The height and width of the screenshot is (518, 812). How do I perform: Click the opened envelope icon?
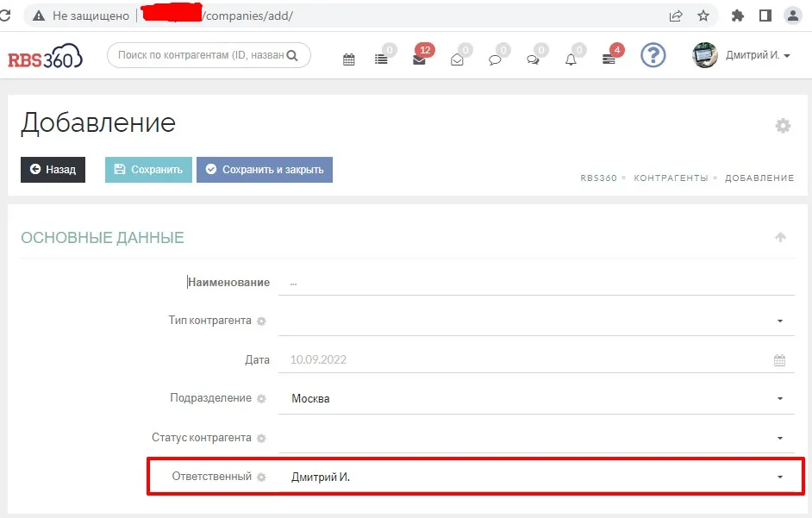[x=457, y=59]
